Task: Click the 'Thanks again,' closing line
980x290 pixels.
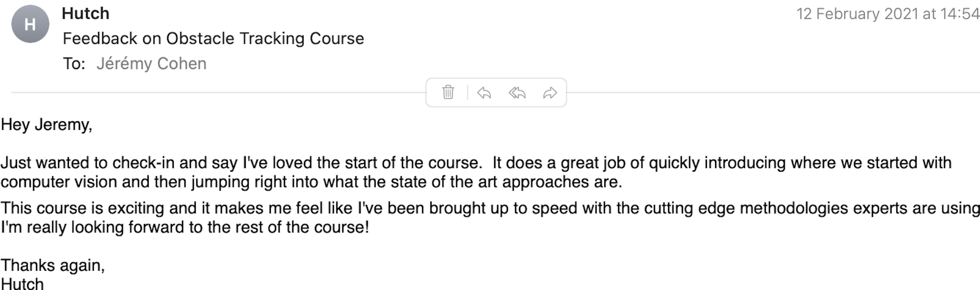Action: [x=53, y=265]
